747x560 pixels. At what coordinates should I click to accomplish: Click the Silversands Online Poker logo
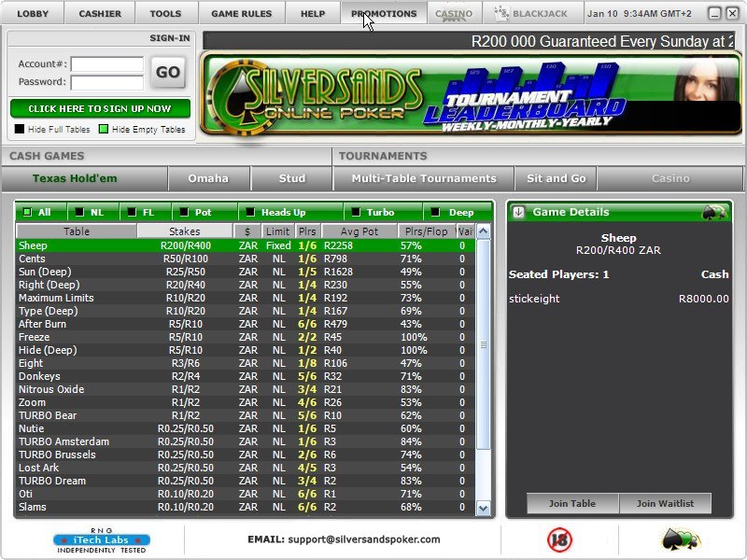click(317, 95)
